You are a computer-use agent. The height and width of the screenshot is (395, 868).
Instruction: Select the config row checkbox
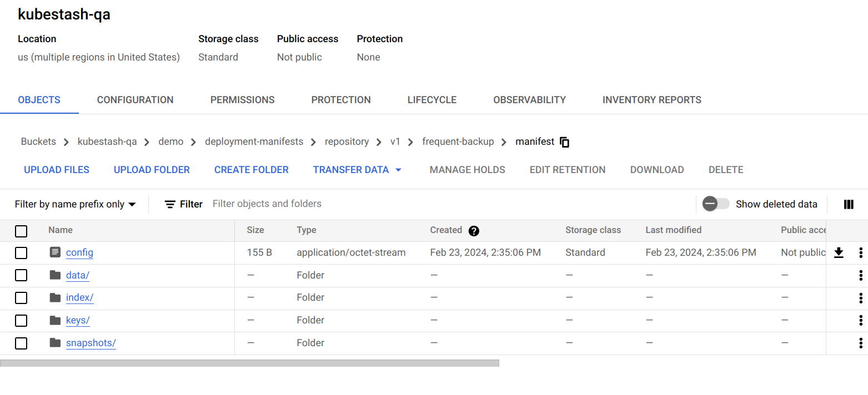click(x=21, y=253)
